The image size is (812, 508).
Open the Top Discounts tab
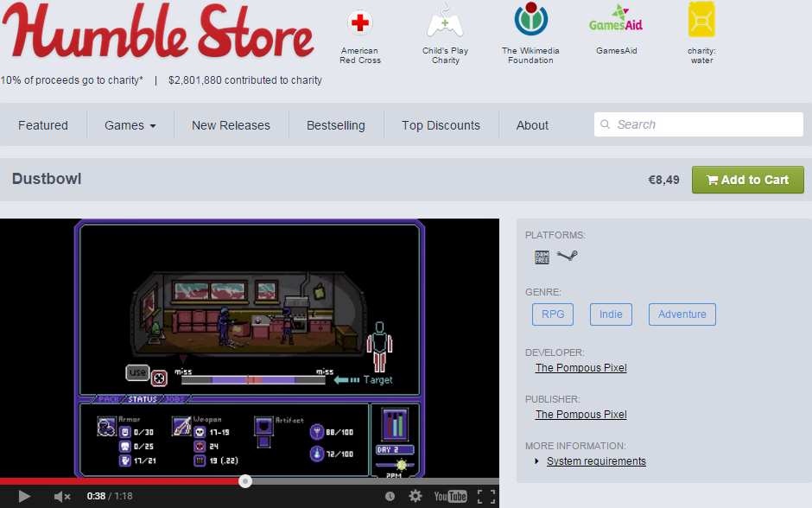(441, 125)
